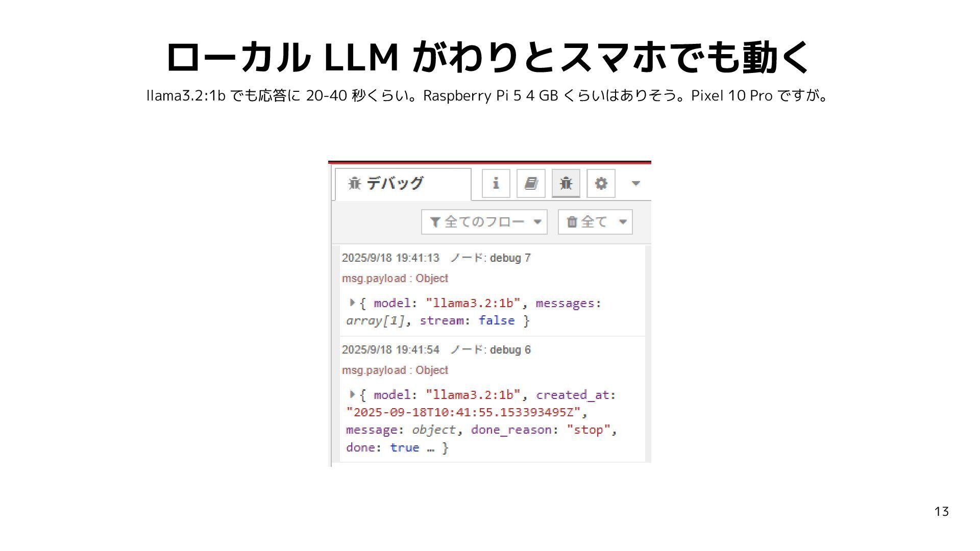This screenshot has width=980, height=551.
Task: Click the done_reason "stop" value
Action: (x=589, y=430)
